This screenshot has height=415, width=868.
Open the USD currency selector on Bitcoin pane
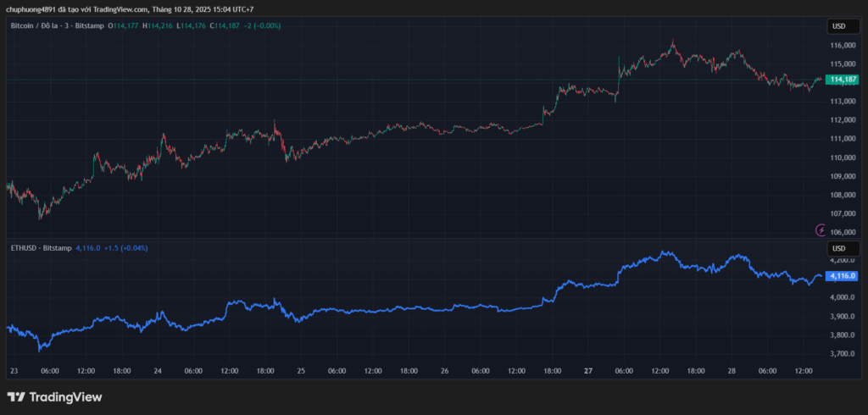click(838, 26)
